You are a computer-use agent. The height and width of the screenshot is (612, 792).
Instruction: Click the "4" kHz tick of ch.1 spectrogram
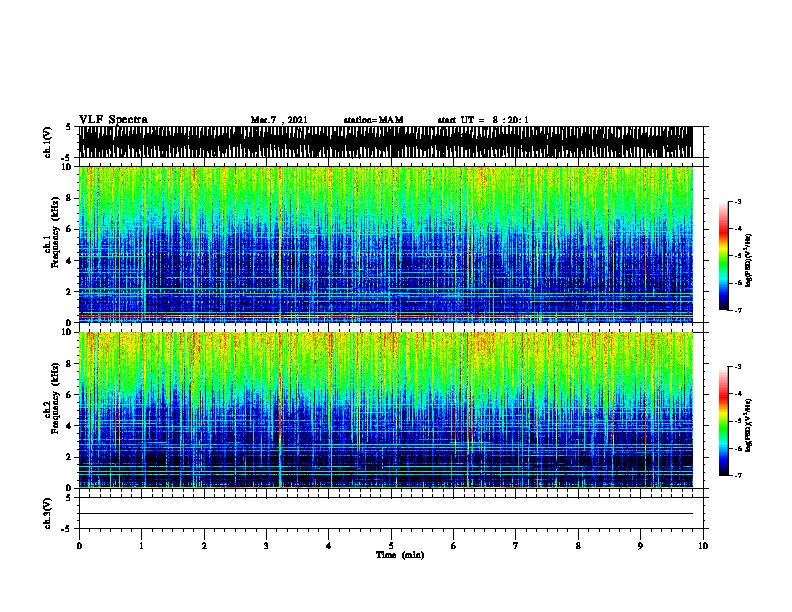[x=71, y=261]
